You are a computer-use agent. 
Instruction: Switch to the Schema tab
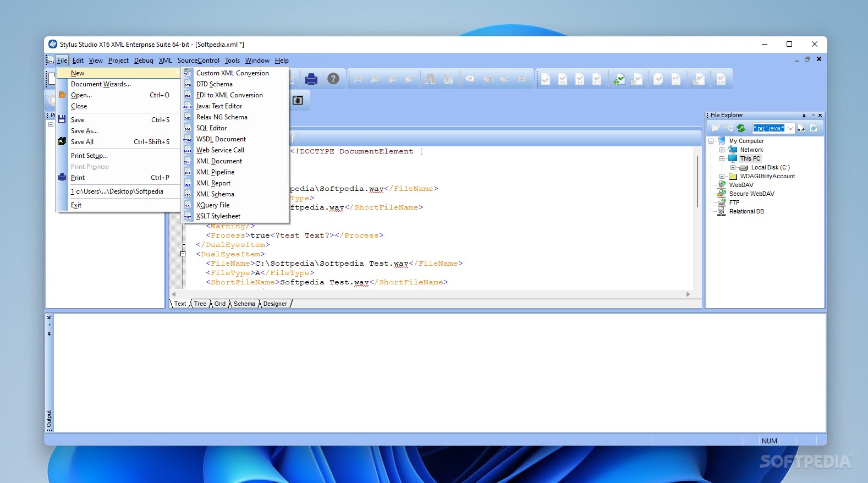pyautogui.click(x=244, y=304)
